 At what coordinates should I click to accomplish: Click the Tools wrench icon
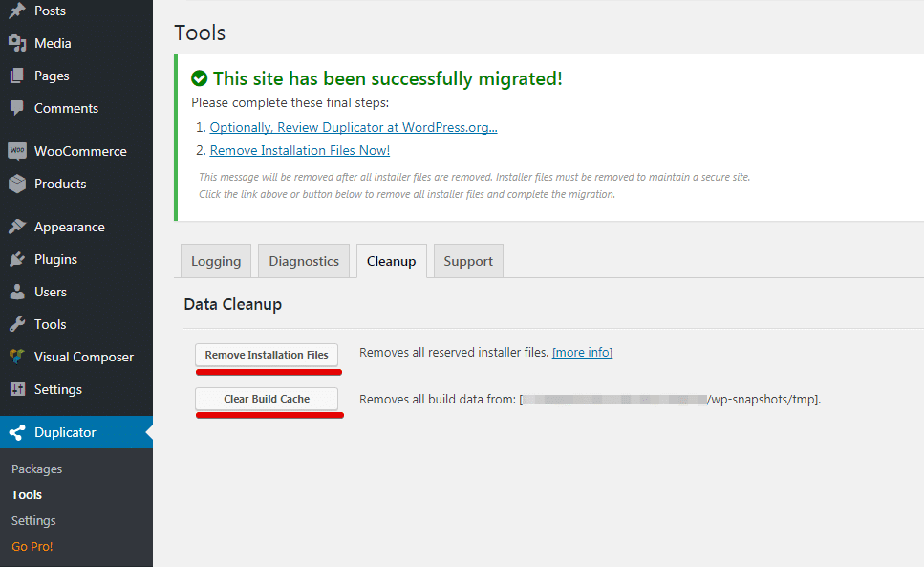17,323
